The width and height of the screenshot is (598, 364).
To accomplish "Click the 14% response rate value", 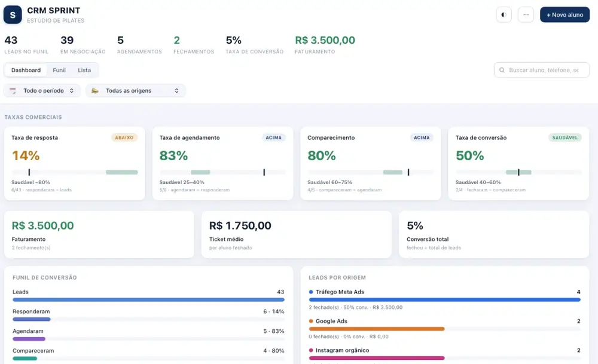I will tap(26, 155).
